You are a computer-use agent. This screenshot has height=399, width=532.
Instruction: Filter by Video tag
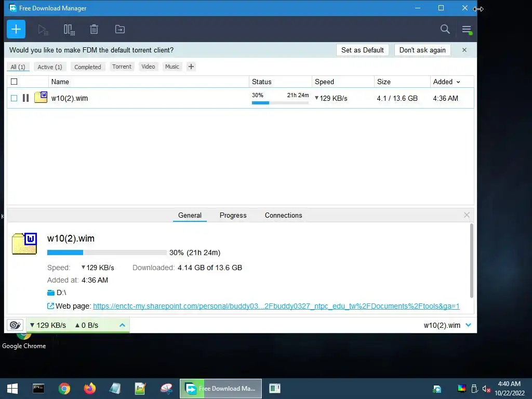(x=148, y=66)
